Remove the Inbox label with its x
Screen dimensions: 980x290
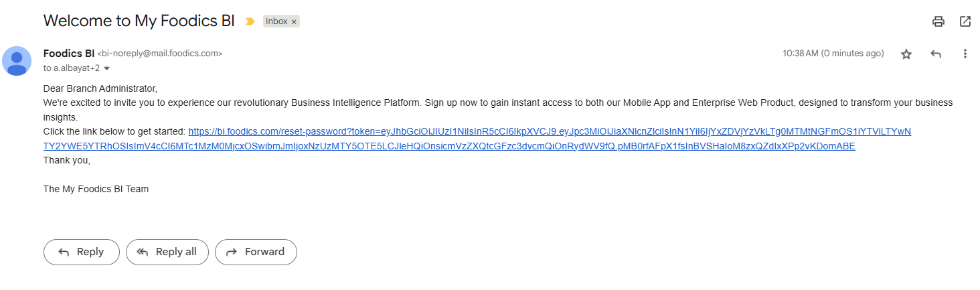294,21
